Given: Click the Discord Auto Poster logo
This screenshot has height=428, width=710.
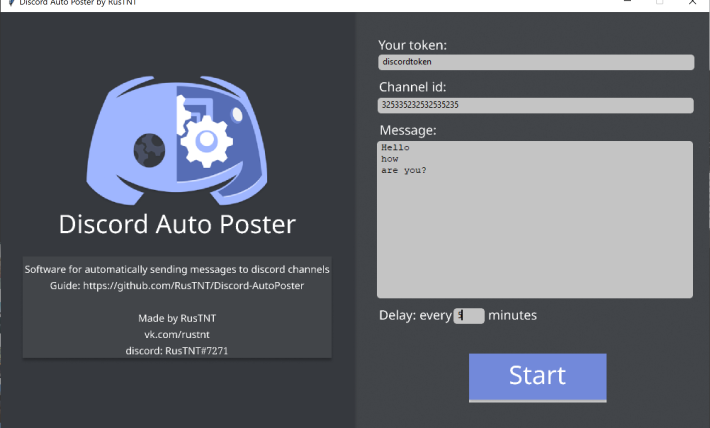Looking at the screenshot, I should (x=177, y=140).
